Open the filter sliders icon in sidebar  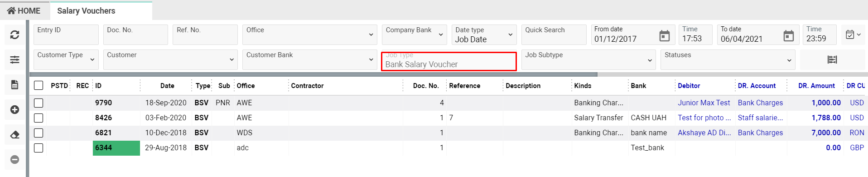click(x=14, y=59)
